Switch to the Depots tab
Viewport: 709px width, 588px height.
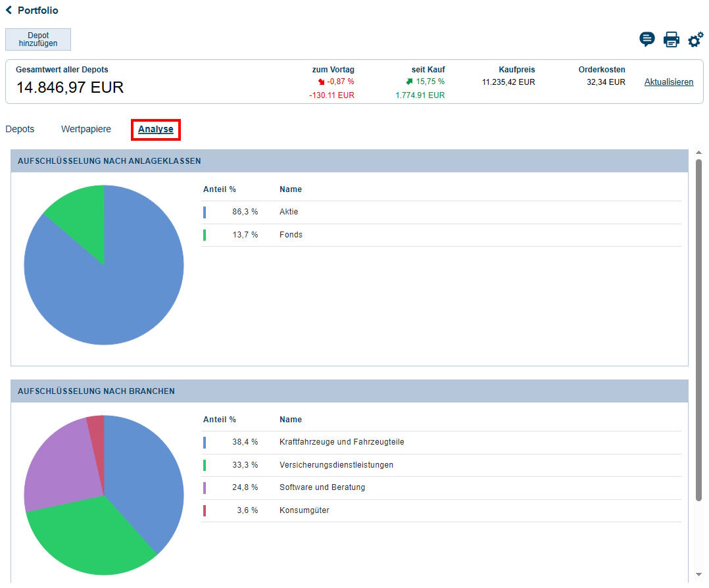(20, 130)
